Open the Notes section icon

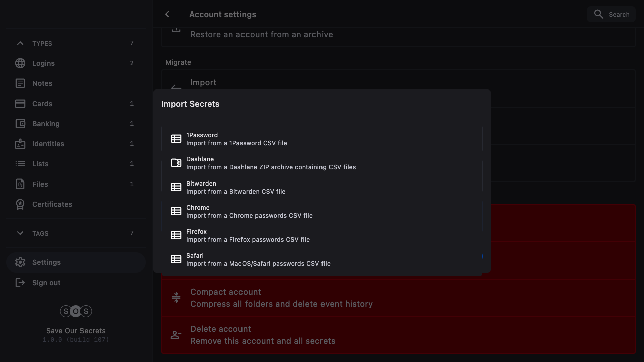[x=20, y=83]
